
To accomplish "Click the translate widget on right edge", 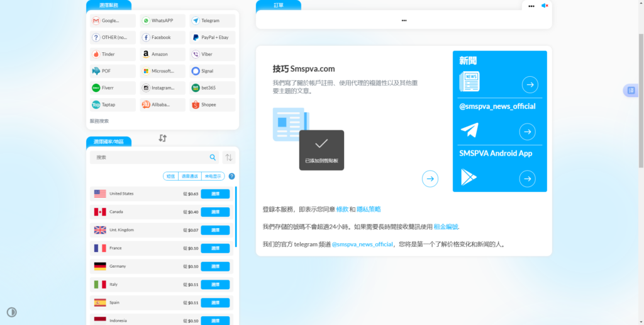I will 631,91.
